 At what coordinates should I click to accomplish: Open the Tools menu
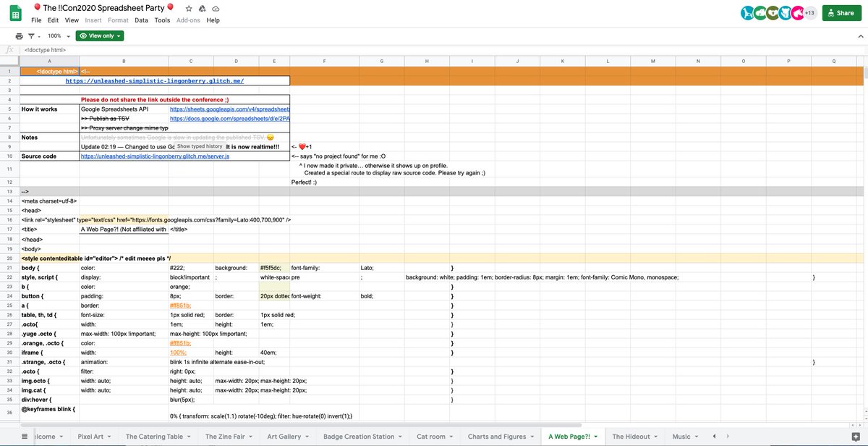click(x=163, y=20)
